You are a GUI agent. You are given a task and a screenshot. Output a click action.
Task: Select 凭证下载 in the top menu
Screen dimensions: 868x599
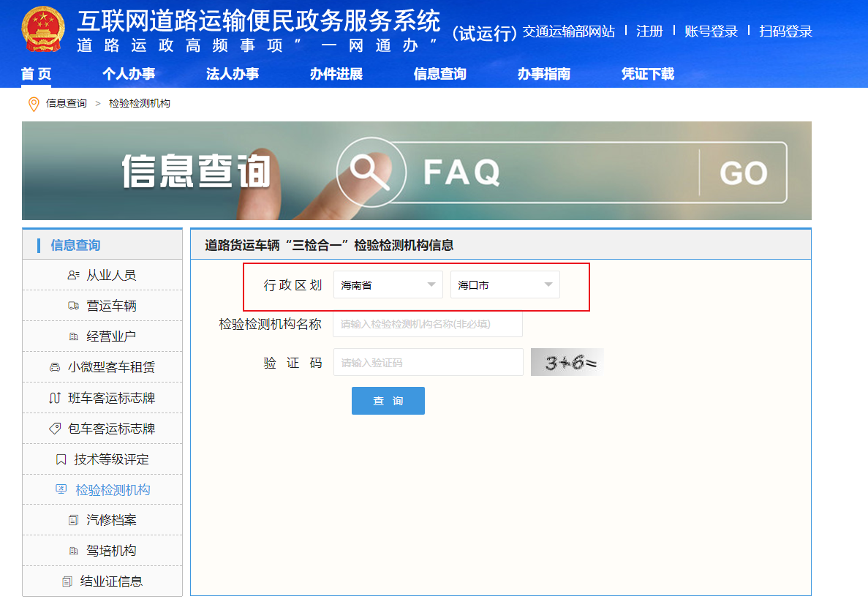[648, 74]
